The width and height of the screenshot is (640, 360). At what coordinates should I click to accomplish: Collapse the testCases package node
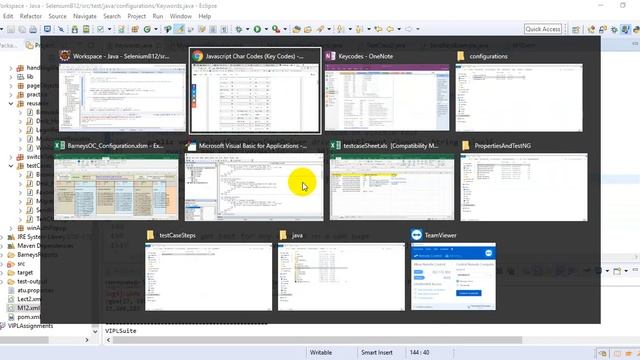click(x=11, y=166)
